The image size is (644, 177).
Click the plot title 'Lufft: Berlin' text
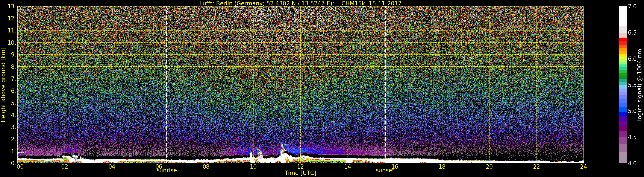216,3
